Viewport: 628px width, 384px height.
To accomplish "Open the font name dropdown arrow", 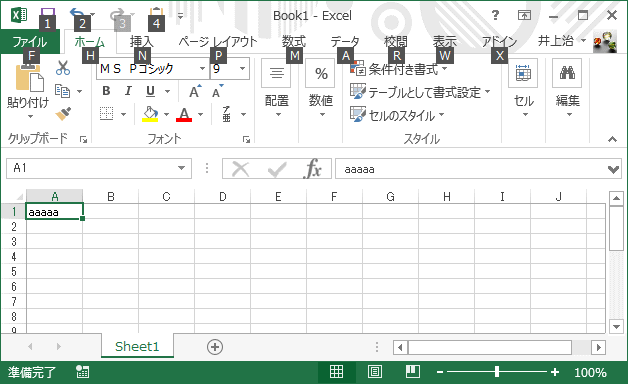I will pos(202,68).
